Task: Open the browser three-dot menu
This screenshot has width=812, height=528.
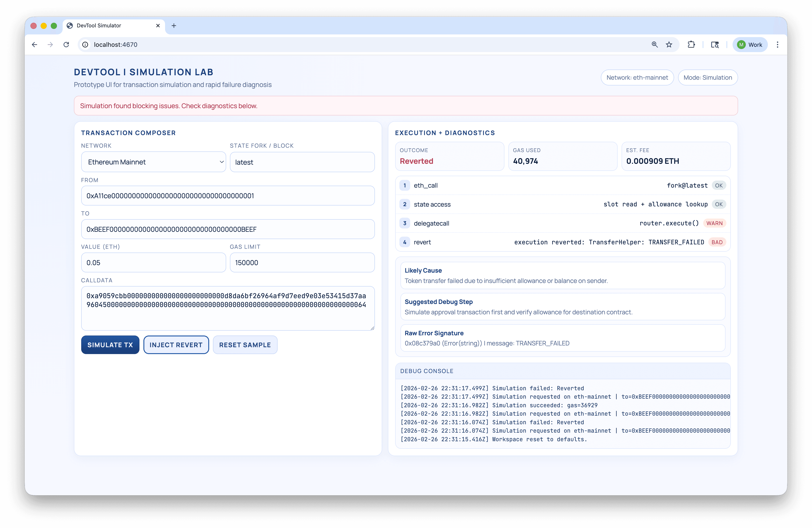Action: [x=777, y=44]
